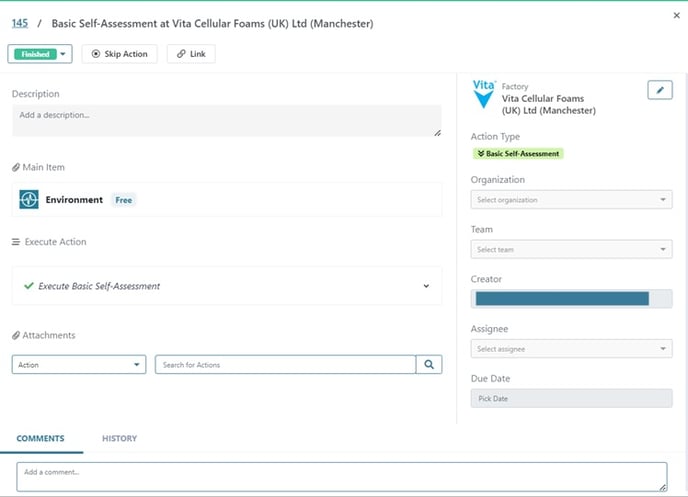Click the Vita company logo

(484, 94)
